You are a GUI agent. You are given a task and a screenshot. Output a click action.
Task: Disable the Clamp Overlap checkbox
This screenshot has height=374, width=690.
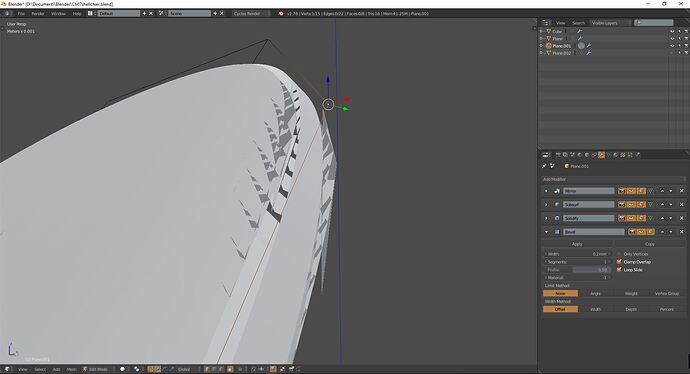click(619, 262)
